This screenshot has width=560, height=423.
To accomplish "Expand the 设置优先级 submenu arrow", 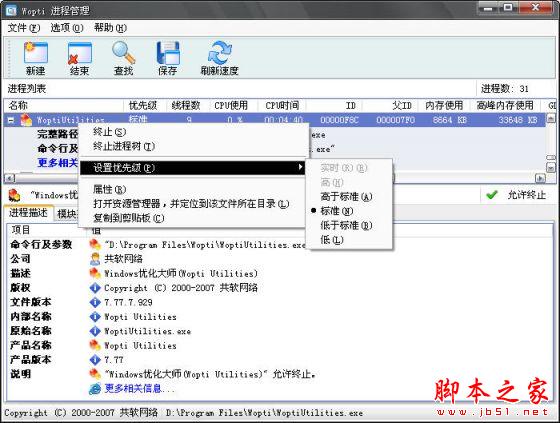I will (301, 167).
